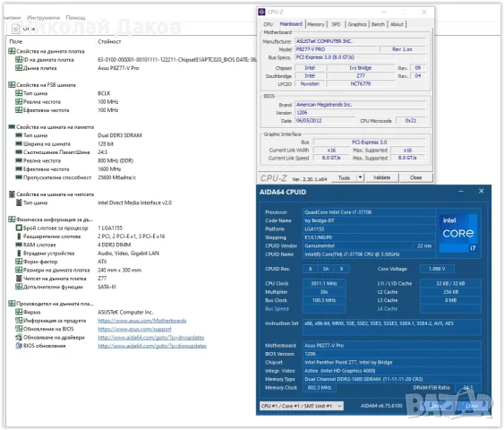Click motherboard ID row icon

tap(19, 59)
